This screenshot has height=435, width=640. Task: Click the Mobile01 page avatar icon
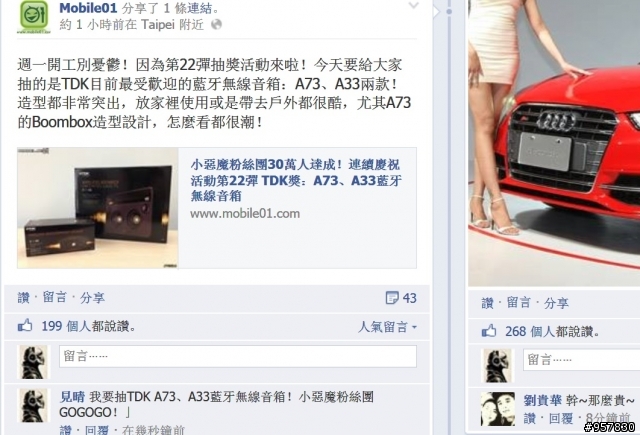pyautogui.click(x=34, y=16)
